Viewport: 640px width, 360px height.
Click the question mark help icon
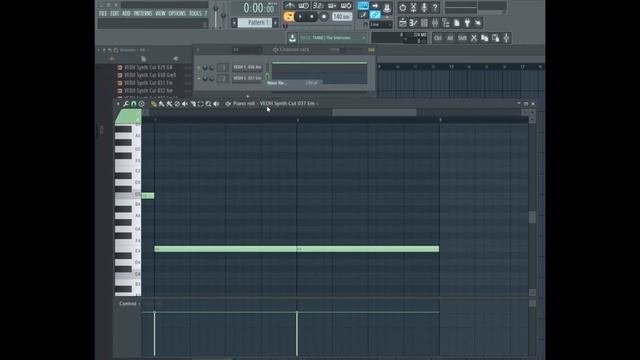click(x=435, y=7)
